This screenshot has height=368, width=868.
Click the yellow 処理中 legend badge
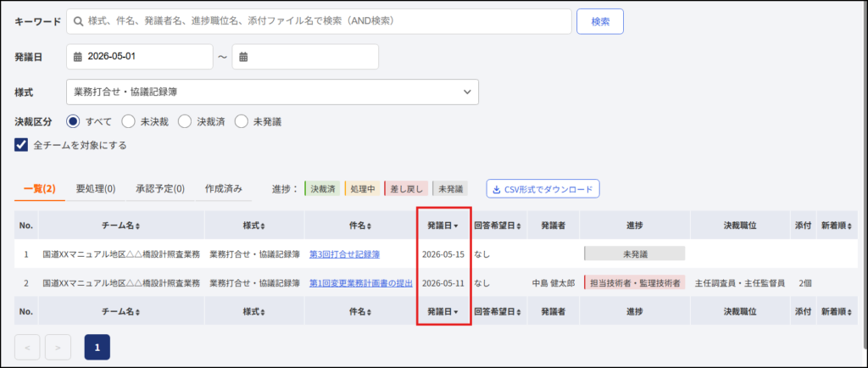pyautogui.click(x=362, y=189)
